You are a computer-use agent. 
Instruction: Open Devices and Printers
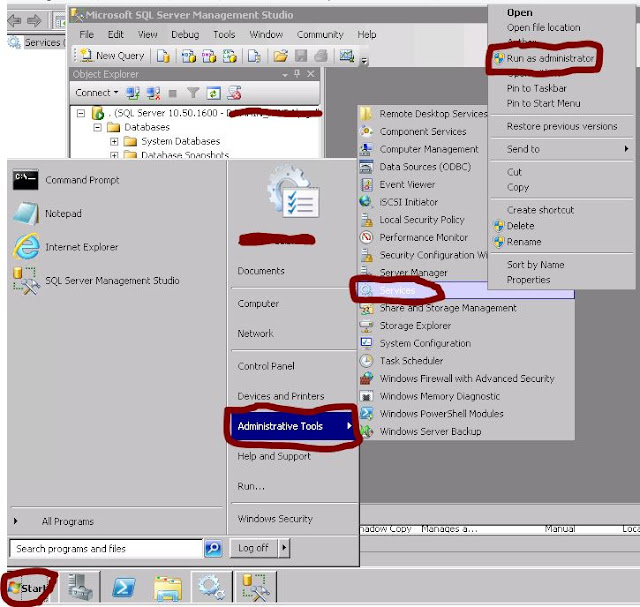coord(280,396)
